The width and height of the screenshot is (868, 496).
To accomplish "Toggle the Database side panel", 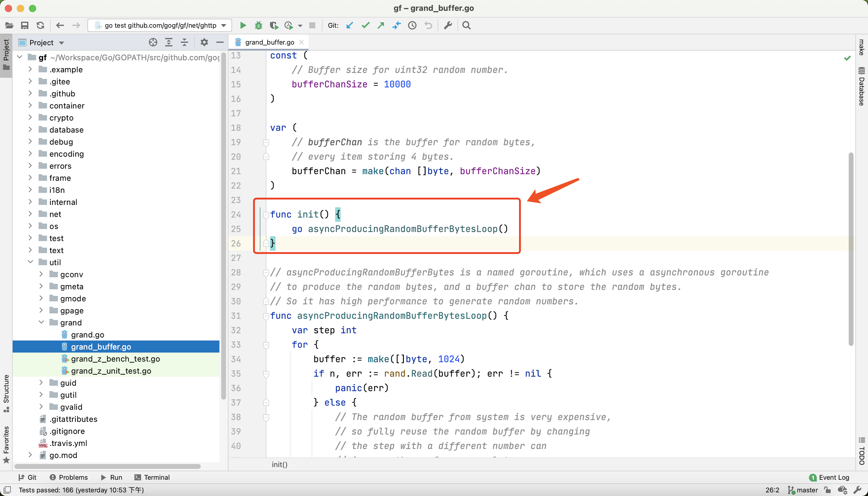I will pos(862,87).
